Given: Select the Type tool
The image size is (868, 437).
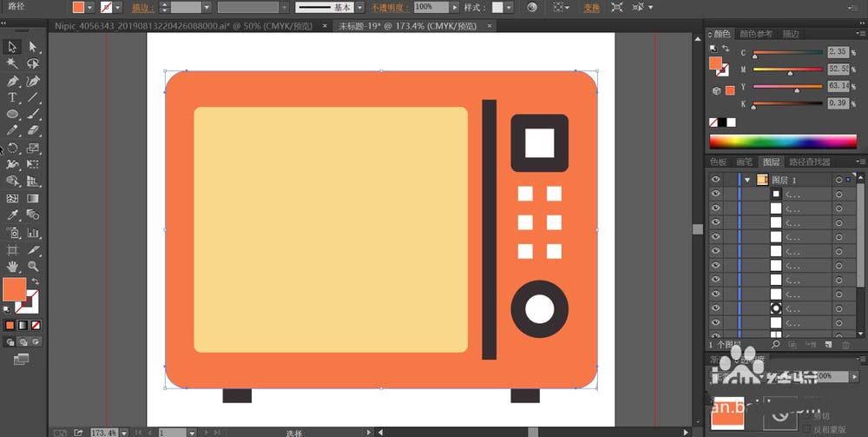Looking at the screenshot, I should pos(12,97).
